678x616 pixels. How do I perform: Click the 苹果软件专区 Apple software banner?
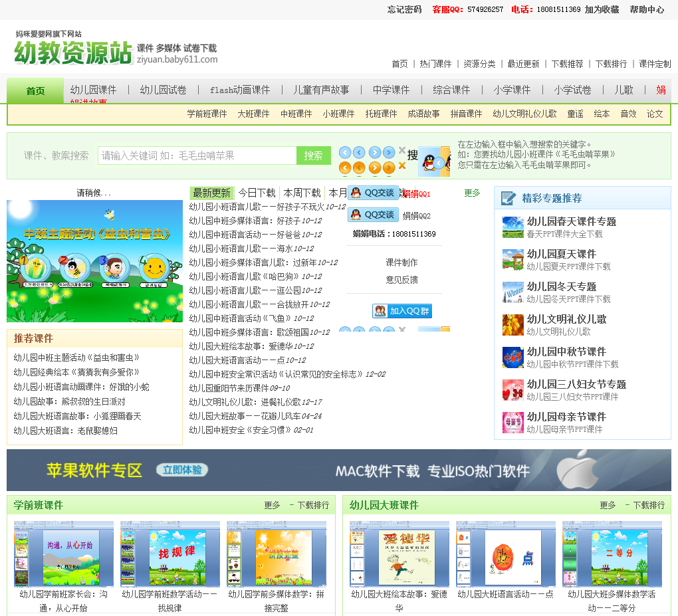tap(339, 470)
